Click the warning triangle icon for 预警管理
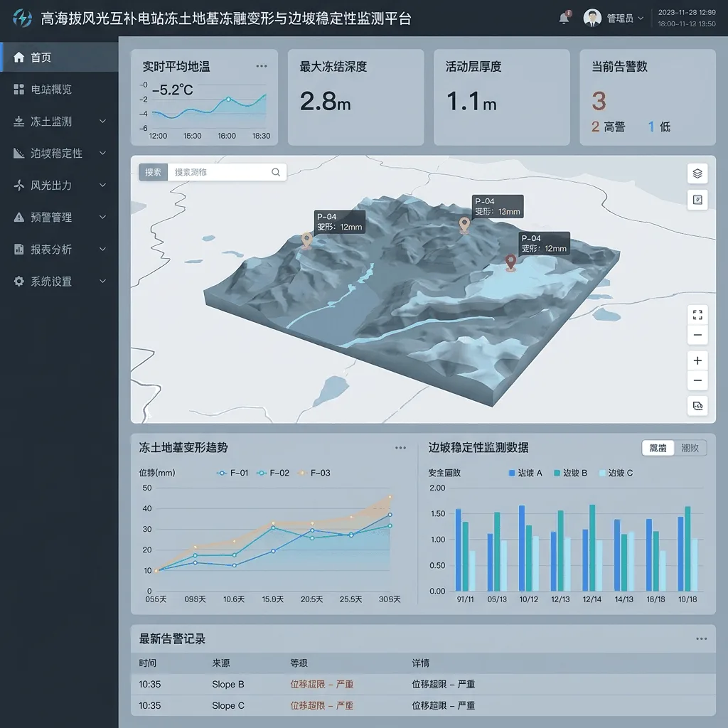 point(19,218)
